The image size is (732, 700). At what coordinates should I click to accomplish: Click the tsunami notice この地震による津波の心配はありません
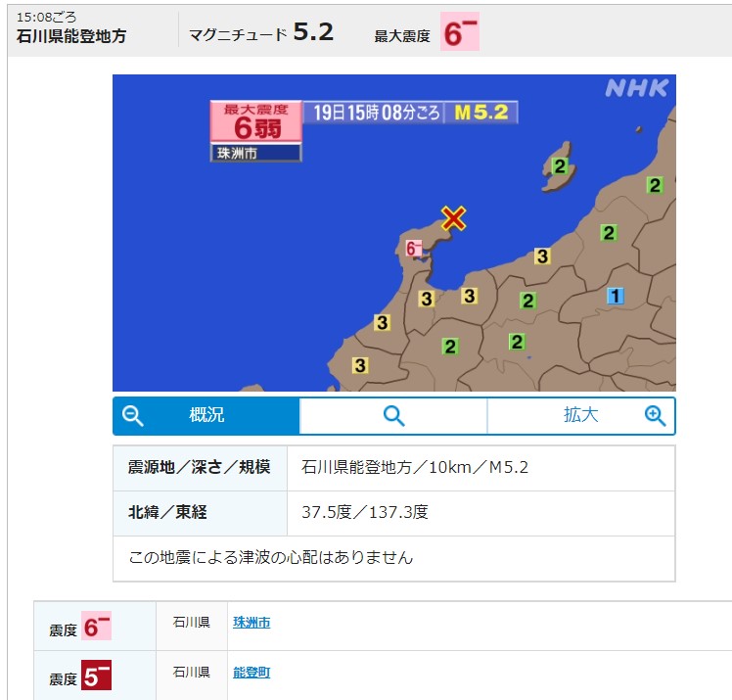tap(271, 558)
